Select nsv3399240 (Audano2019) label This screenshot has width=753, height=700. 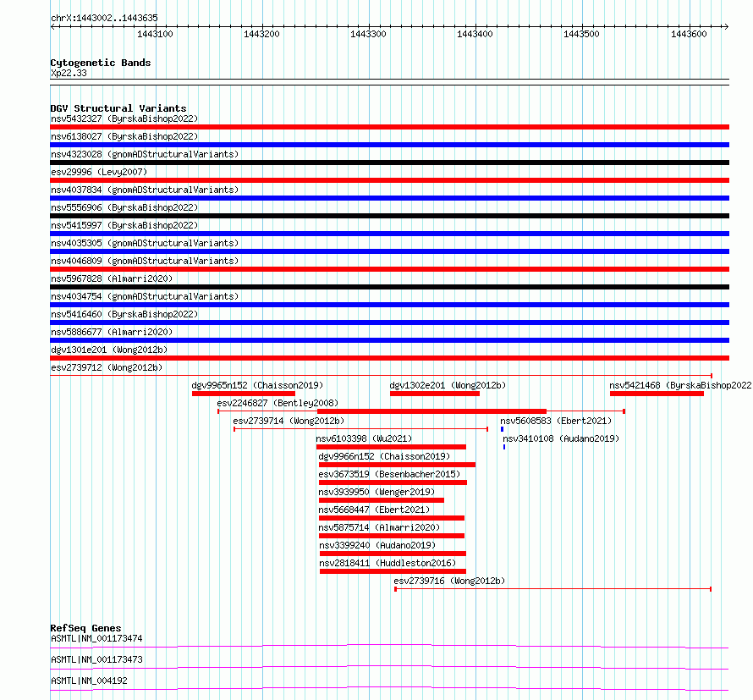coord(377,545)
